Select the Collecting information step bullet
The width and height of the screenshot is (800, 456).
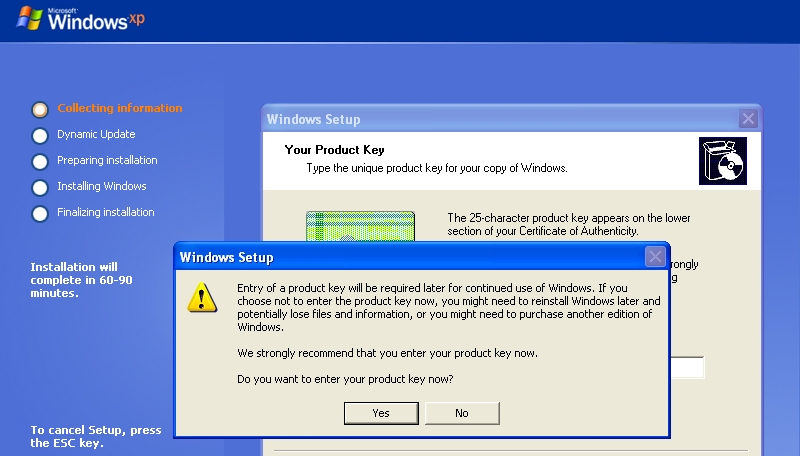pos(40,109)
